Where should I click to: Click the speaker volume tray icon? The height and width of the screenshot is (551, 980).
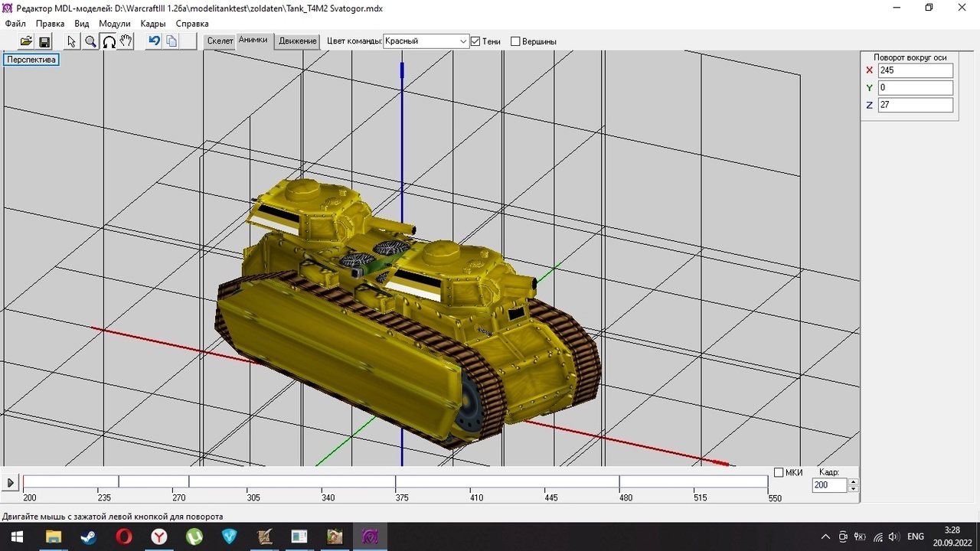tap(893, 536)
